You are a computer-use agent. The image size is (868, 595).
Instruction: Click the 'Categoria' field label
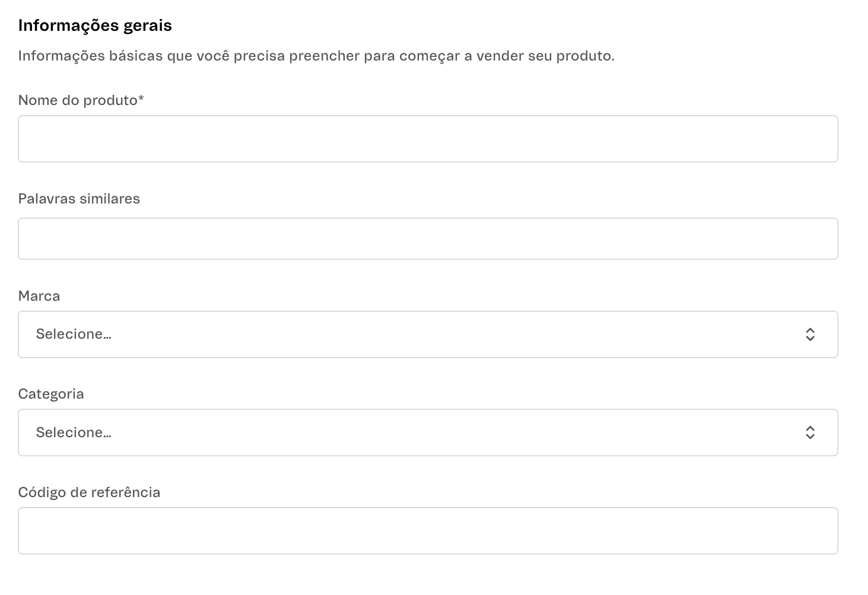(51, 394)
